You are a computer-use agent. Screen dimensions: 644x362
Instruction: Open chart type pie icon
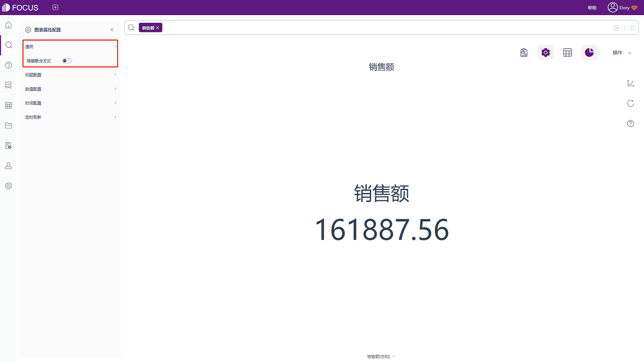(589, 52)
